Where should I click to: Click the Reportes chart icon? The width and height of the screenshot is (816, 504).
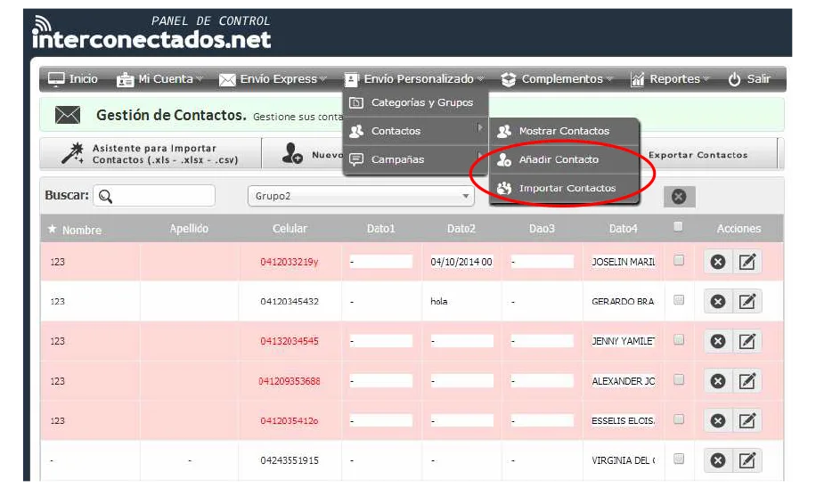coord(638,79)
